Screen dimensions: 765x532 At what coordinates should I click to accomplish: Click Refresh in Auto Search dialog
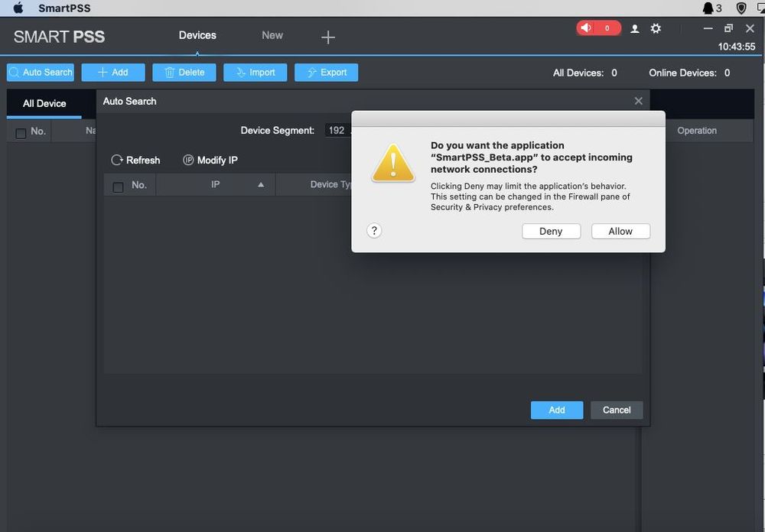coord(135,160)
